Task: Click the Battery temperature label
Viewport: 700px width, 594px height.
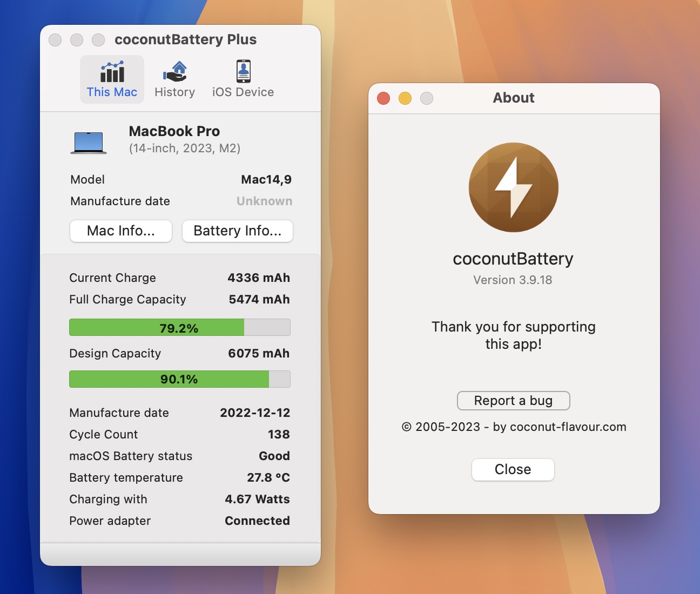Action: coord(126,478)
